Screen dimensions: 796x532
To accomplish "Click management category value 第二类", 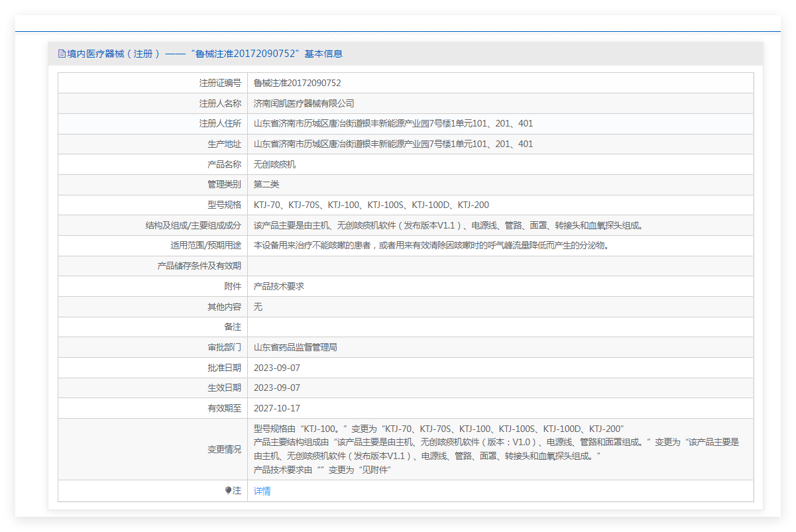I will pos(266,184).
